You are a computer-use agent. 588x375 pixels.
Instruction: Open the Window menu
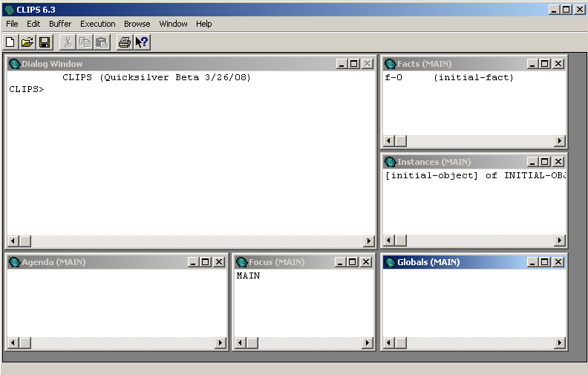173,24
